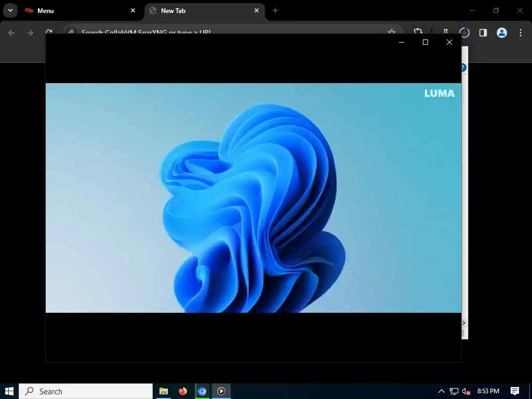Open the Chrome profile avatar
Screen dimensions: 532x399
501,33
